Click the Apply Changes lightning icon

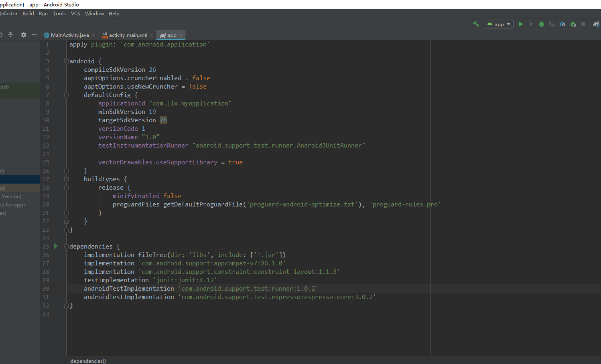(x=531, y=24)
